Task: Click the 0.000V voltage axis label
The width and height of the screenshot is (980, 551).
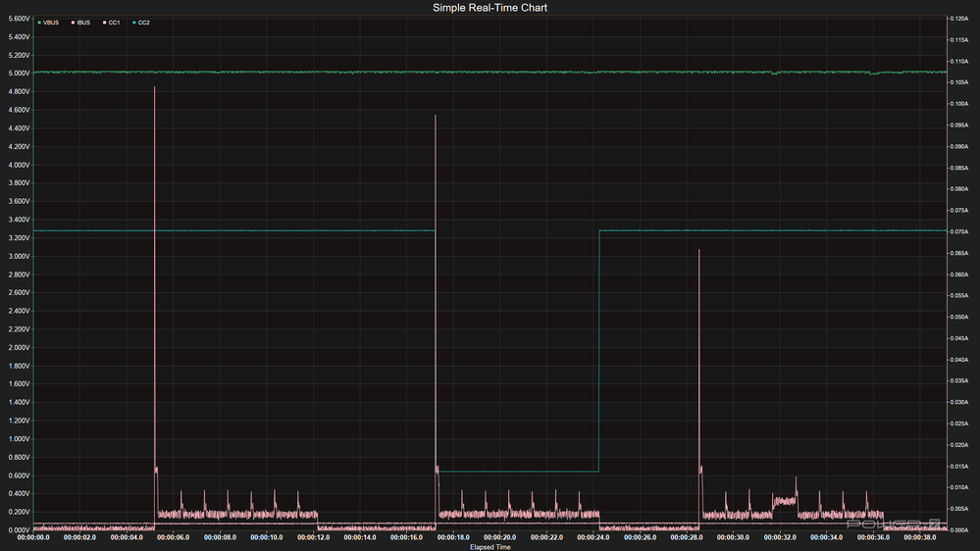Action: tap(19, 529)
